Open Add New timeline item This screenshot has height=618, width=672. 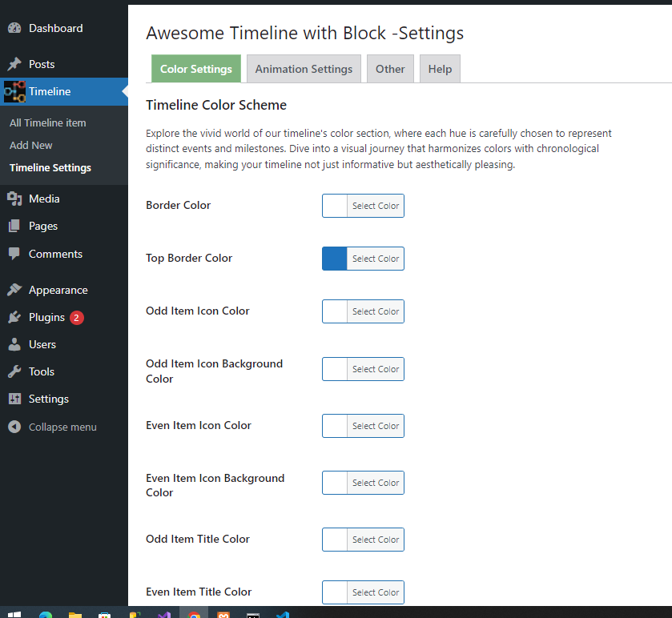point(31,145)
